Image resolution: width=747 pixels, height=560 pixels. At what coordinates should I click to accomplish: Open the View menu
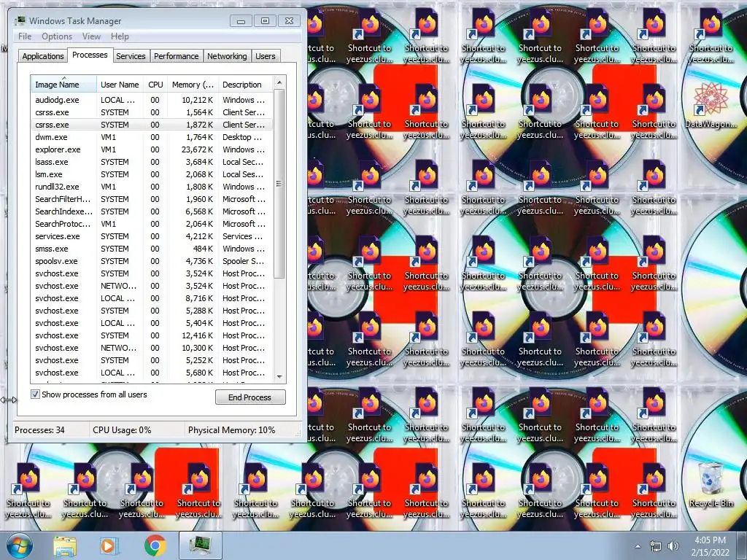(91, 36)
